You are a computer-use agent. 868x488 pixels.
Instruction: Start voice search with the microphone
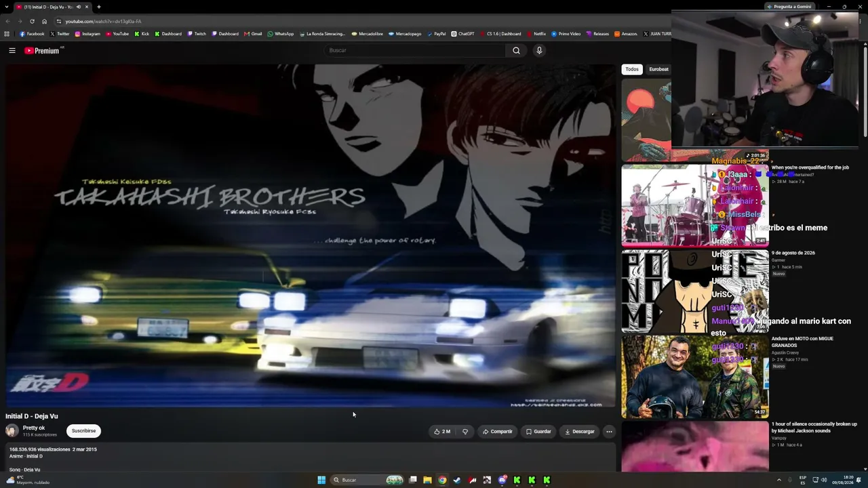(539, 50)
